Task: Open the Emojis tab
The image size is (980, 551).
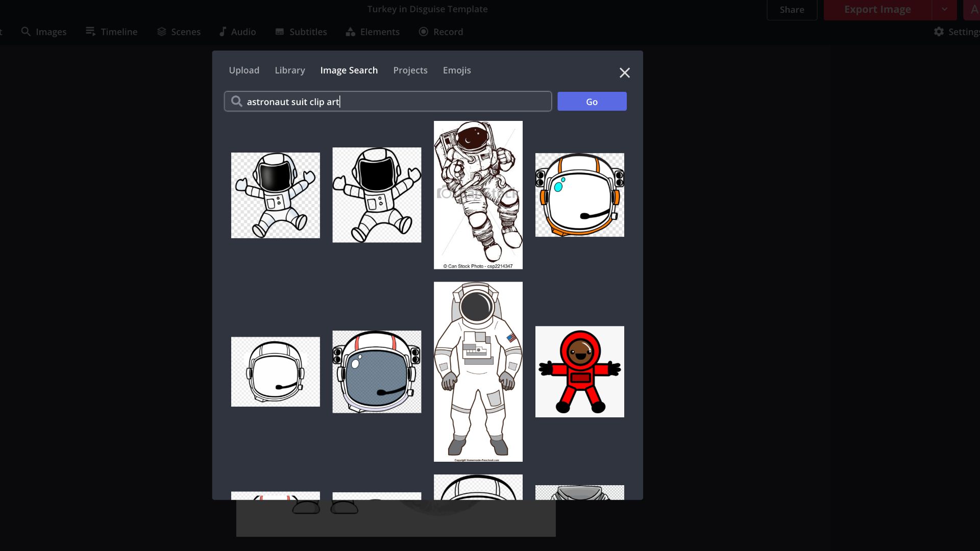Action: 457,70
